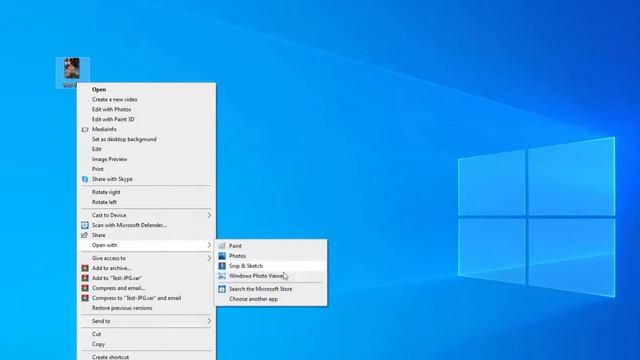The image size is (640, 360).
Task: Choose Rotate left
Action: pos(146,202)
